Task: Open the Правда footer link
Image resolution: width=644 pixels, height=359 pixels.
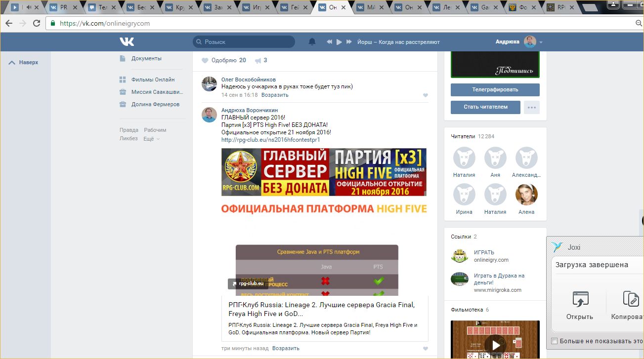Action: [x=129, y=130]
